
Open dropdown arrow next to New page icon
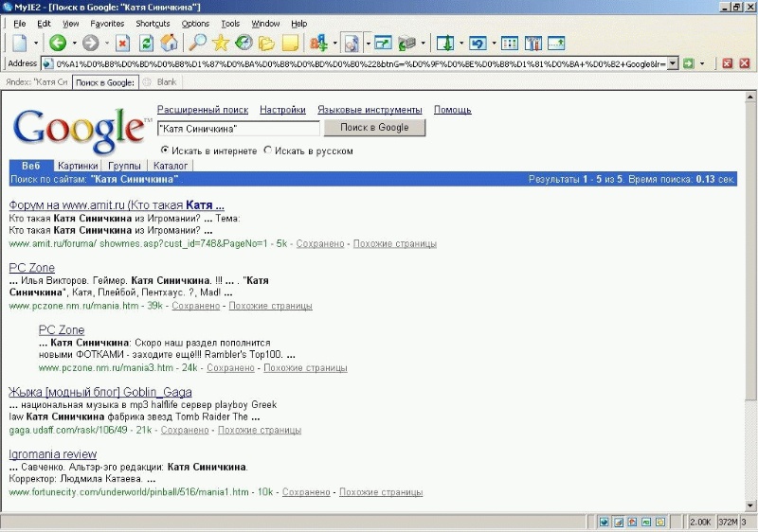click(36, 44)
